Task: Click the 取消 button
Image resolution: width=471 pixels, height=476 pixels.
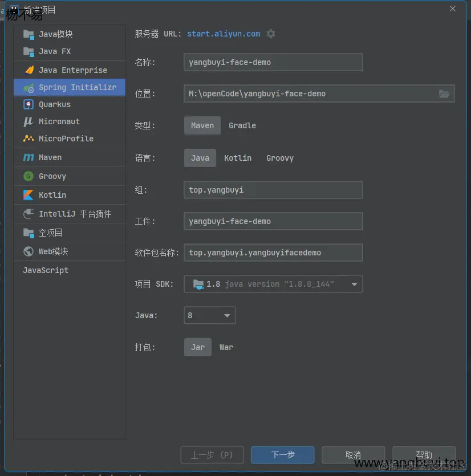Action: (353, 455)
